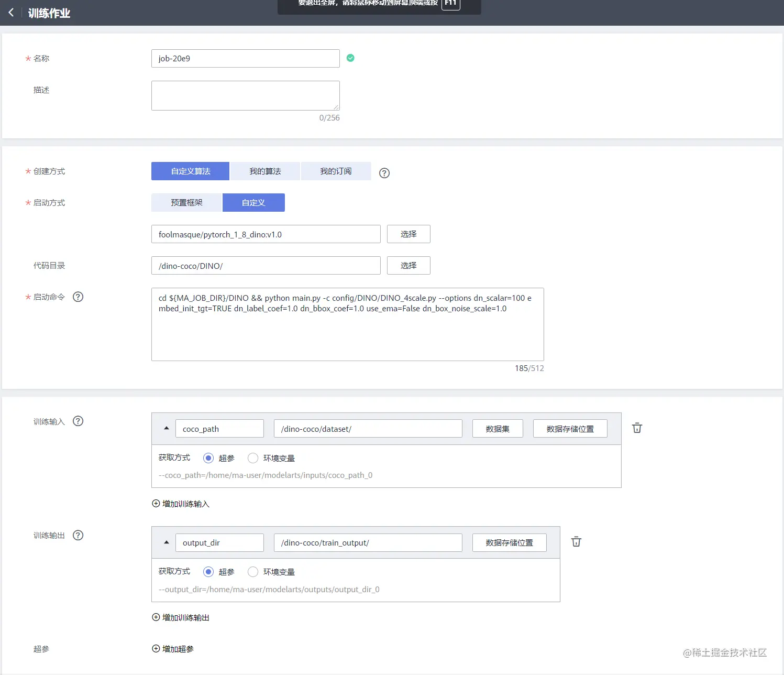Collapse the output_dir training output panel
Viewport: 784px width, 675px height.
pyautogui.click(x=167, y=542)
